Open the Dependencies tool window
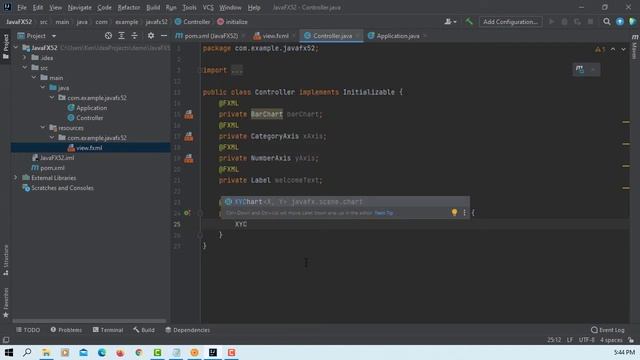The height and width of the screenshot is (360, 640). click(x=187, y=330)
